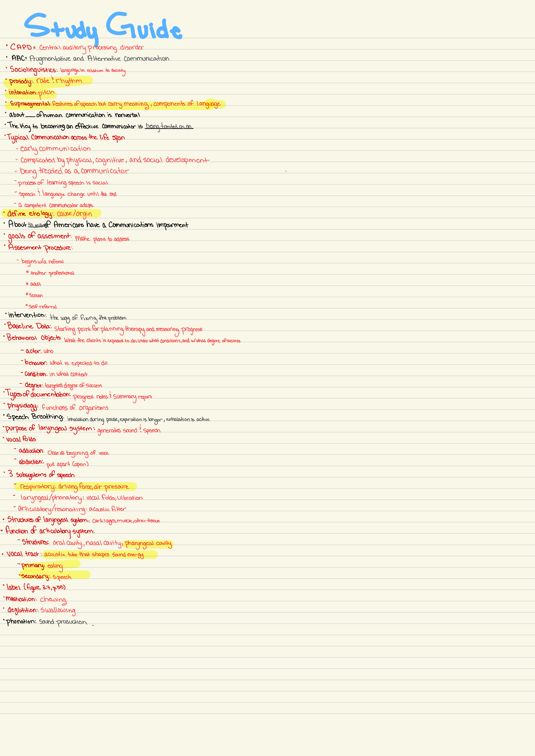535x756 pixels.
Task: Select "early communication" sub-bullet
Action: [55, 149]
